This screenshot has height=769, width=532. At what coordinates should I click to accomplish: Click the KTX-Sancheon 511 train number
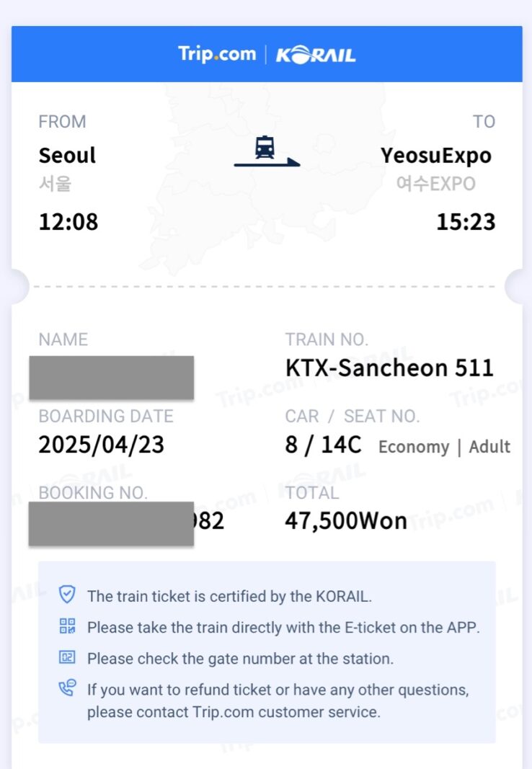click(389, 368)
